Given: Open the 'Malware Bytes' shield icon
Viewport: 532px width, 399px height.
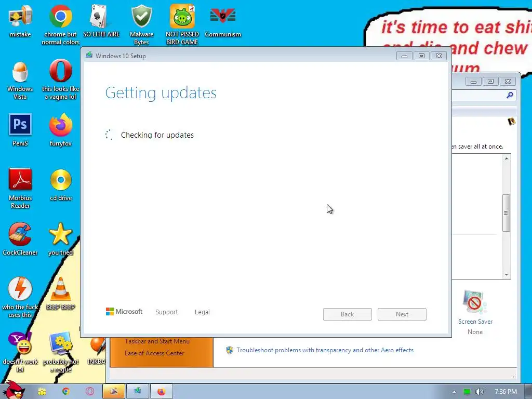Looking at the screenshot, I should coord(141,25).
